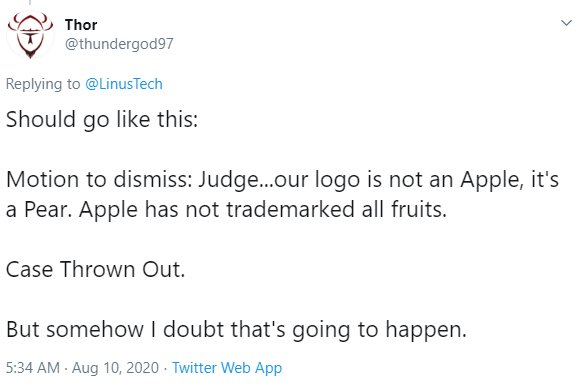Click the word "Judge" in the tweet
586x390 pixels.
(228, 180)
